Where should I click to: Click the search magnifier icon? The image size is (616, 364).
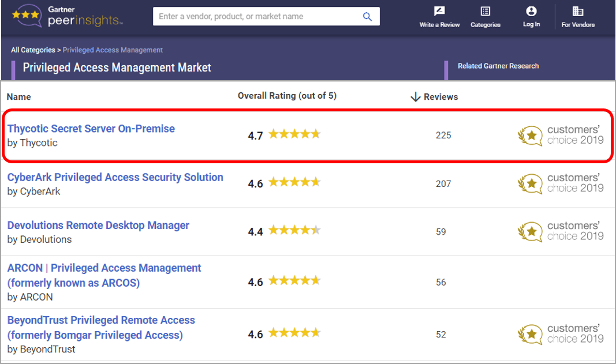click(x=367, y=17)
